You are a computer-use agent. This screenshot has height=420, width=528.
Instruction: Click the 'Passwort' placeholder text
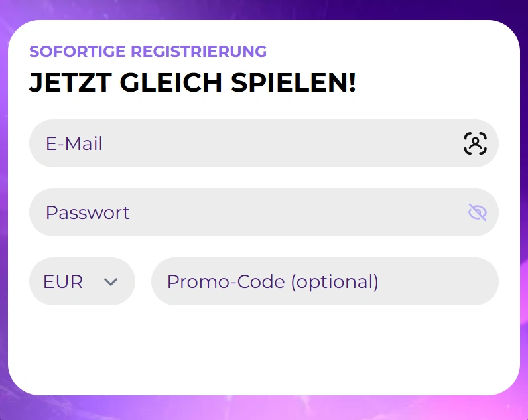(x=88, y=212)
